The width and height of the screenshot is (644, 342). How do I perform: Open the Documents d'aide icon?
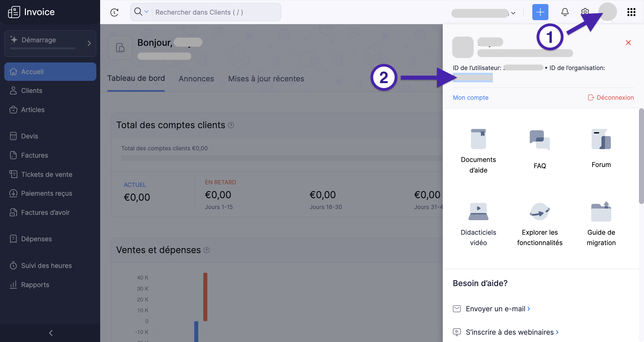[x=478, y=139]
